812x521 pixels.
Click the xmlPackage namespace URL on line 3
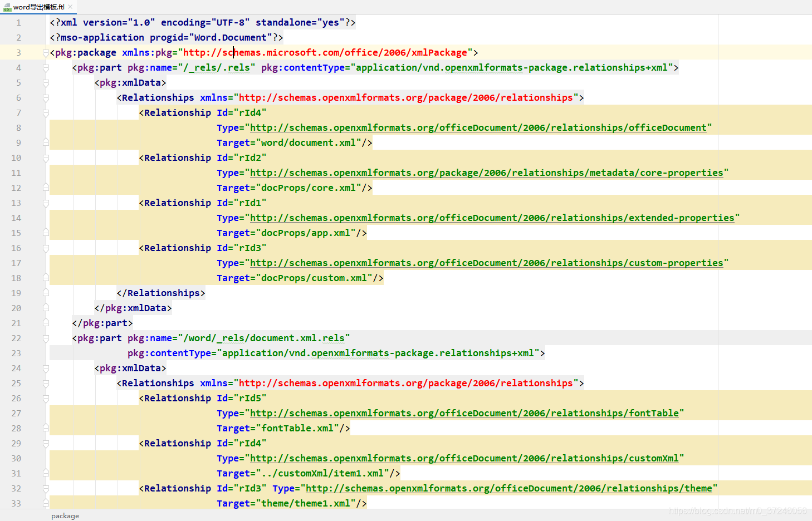(x=325, y=53)
